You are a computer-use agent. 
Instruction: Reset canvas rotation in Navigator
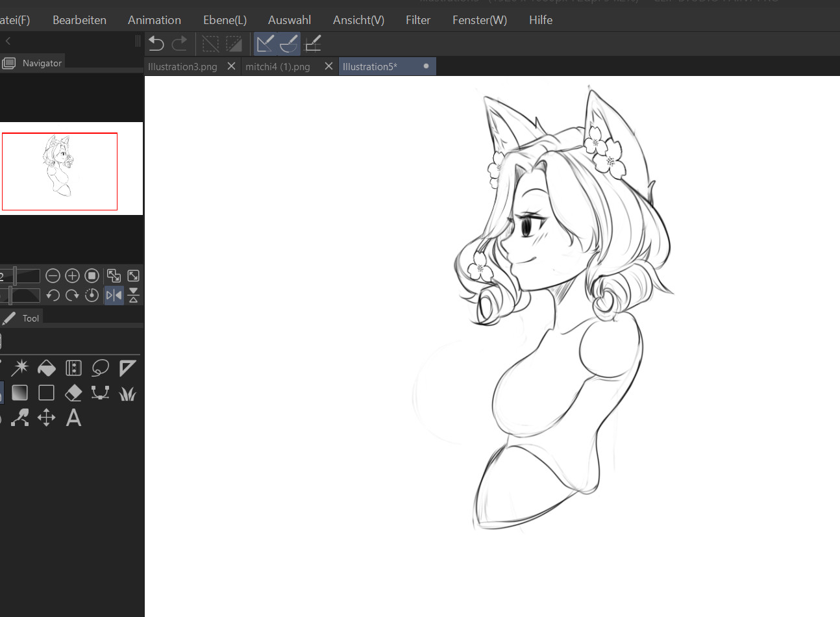92,296
